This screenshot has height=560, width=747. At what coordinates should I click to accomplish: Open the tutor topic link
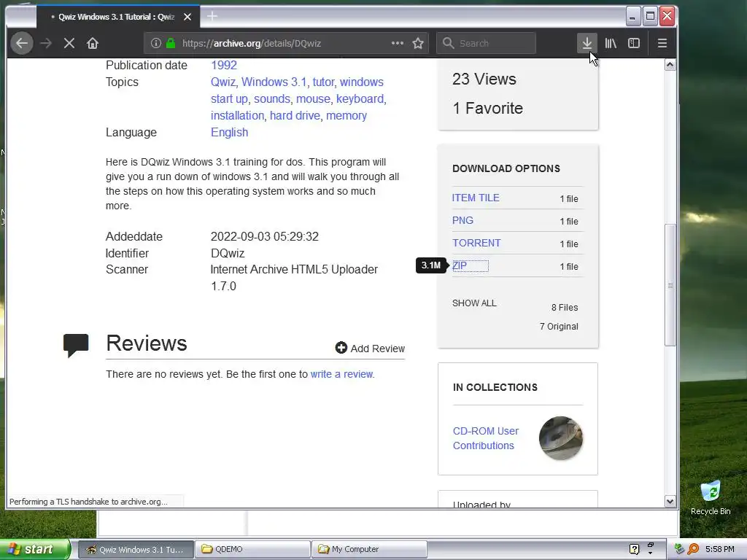(323, 82)
